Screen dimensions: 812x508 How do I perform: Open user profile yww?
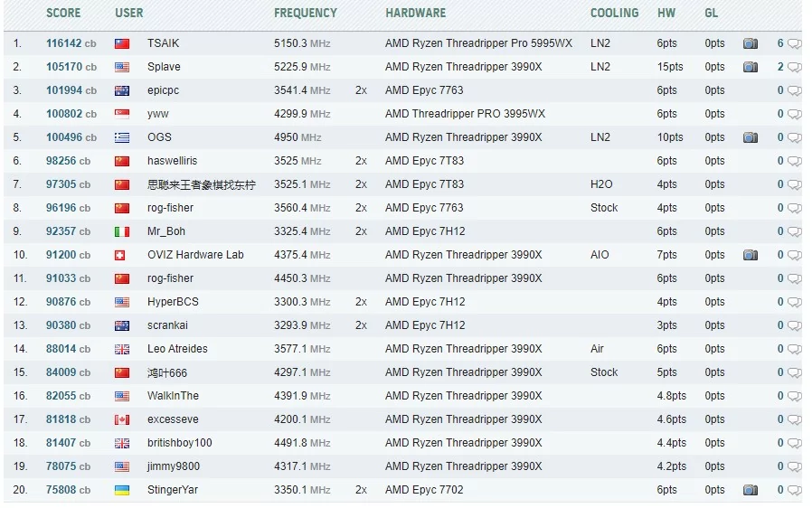pyautogui.click(x=158, y=115)
